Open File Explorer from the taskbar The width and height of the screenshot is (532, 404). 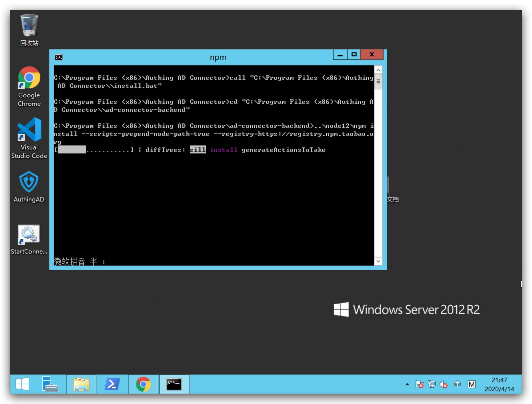(81, 384)
